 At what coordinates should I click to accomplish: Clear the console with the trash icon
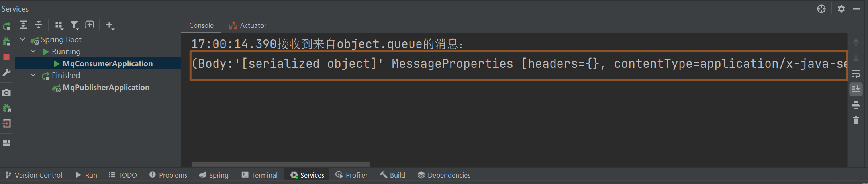click(856, 120)
